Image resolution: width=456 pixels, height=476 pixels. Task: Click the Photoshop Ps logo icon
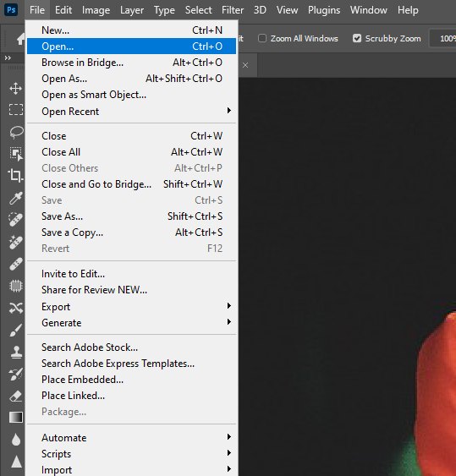pyautogui.click(x=11, y=9)
